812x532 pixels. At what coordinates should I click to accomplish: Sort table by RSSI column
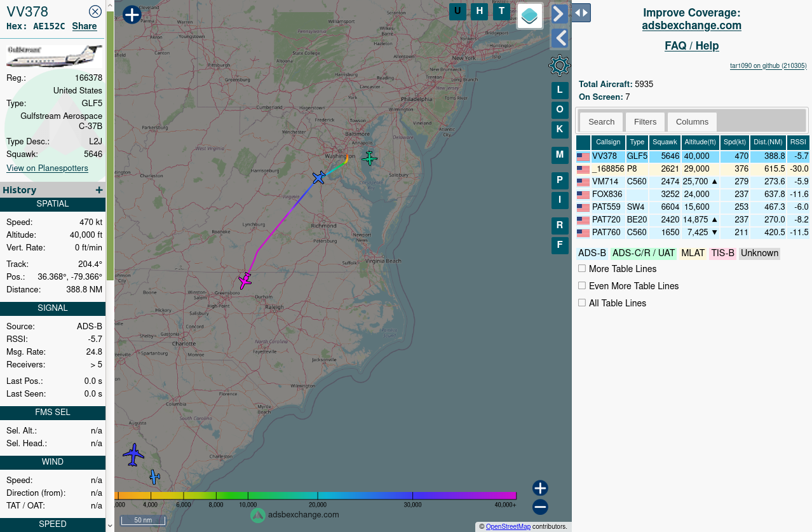798,142
